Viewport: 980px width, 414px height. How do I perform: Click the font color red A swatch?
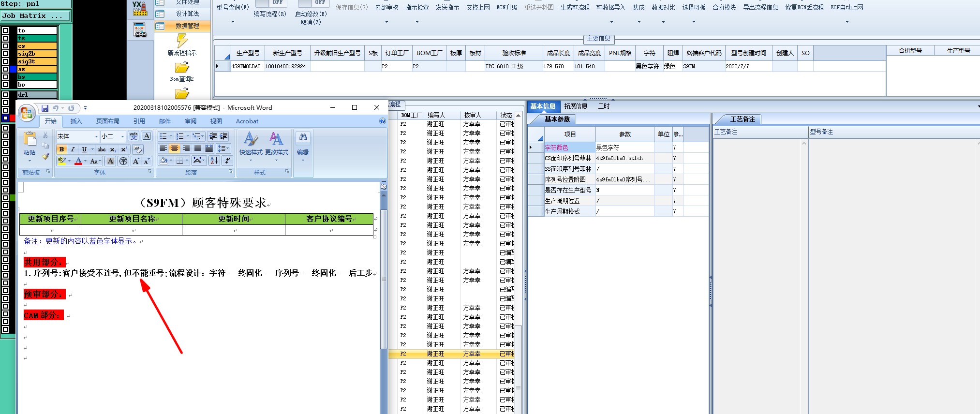78,161
